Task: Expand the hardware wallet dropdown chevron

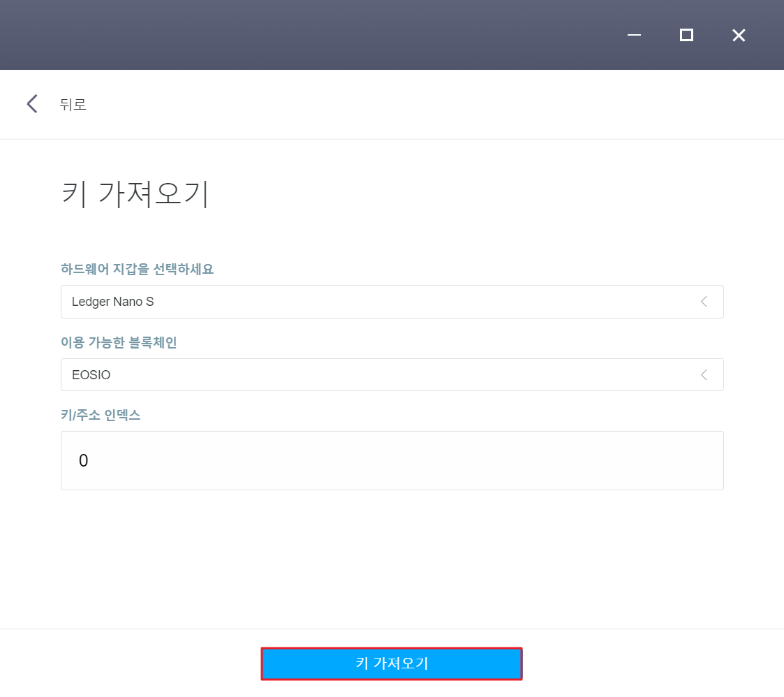Action: 704,302
